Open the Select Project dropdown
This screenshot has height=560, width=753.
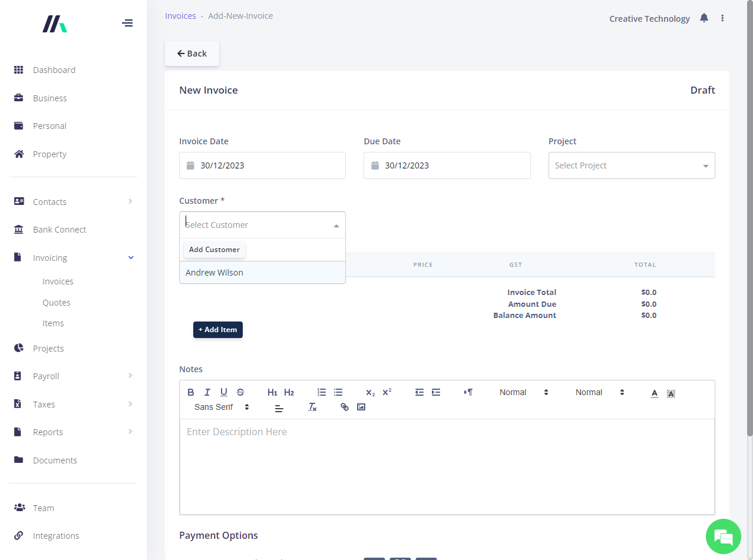coord(632,165)
